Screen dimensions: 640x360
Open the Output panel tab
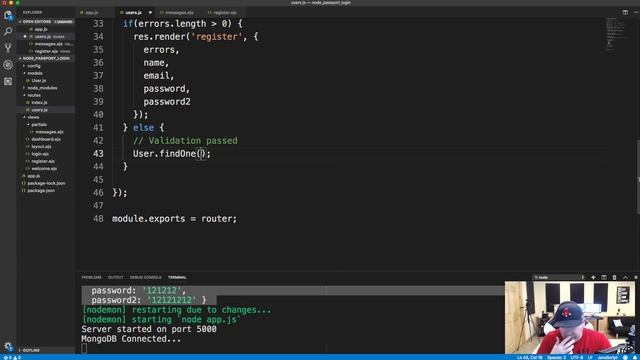tap(116, 277)
